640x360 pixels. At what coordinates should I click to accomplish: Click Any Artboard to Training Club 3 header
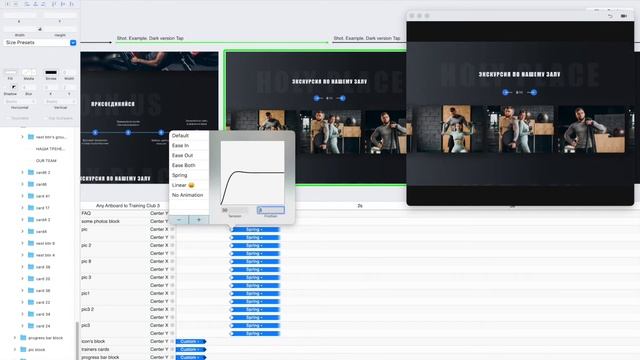[x=128, y=206]
